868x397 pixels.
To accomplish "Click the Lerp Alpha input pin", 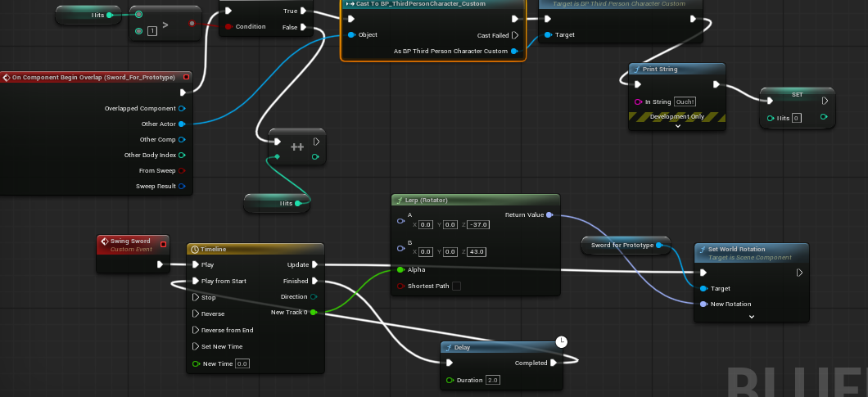I will (x=400, y=269).
